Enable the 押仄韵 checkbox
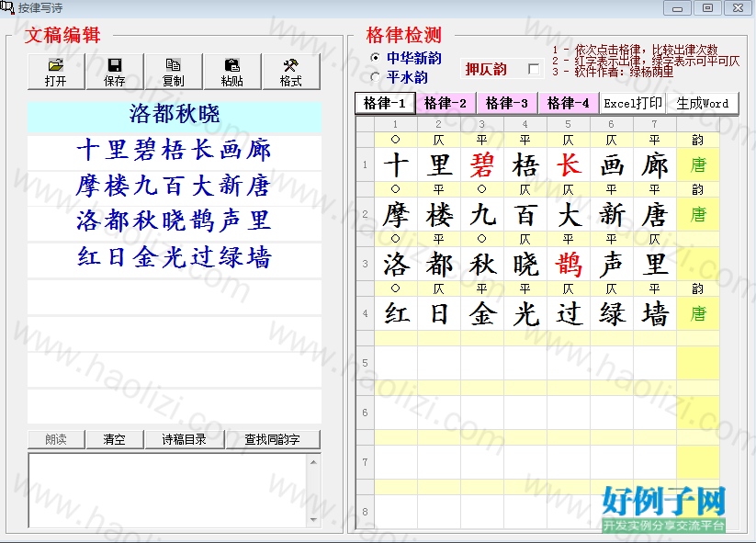The image size is (756, 543). point(534,69)
